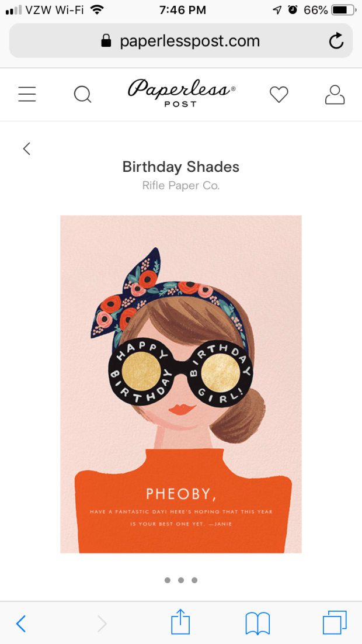Tap the Birthday Shades card image

181,351
